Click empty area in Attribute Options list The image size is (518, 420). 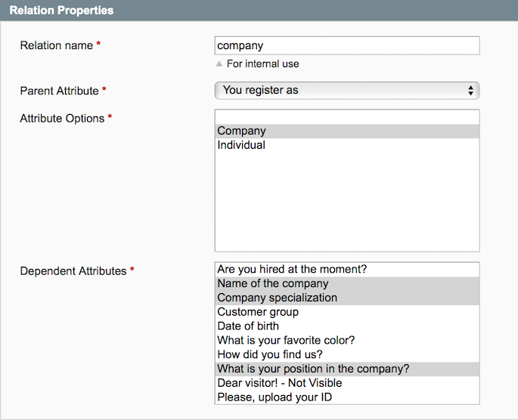(x=347, y=204)
